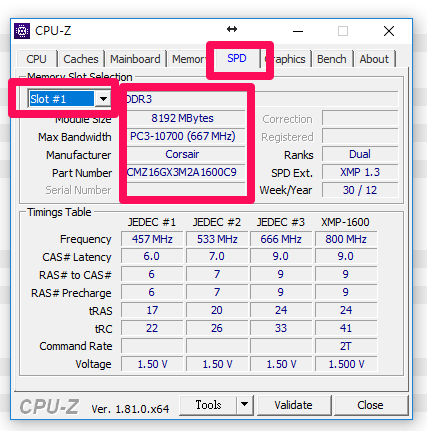Switch to the CPU tab

(x=36, y=59)
